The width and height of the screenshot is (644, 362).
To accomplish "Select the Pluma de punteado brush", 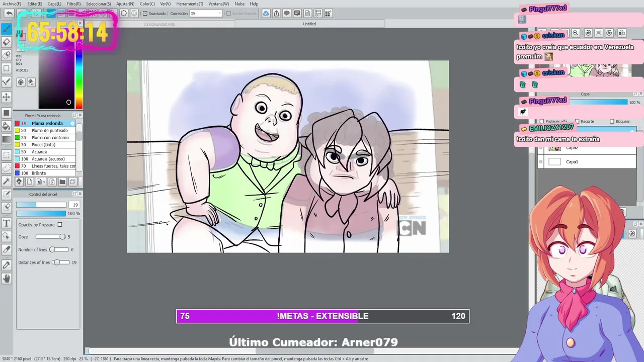I will pyautogui.click(x=45, y=130).
